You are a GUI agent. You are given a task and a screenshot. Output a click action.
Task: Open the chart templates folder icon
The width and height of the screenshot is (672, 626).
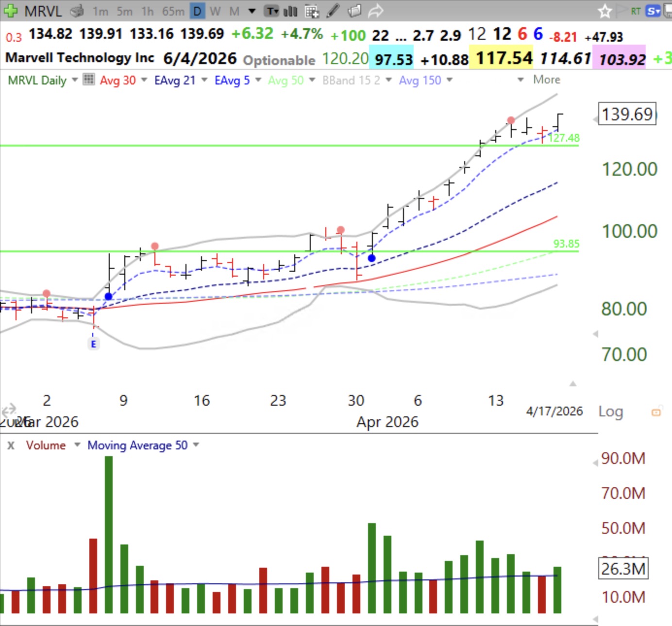pyautogui.click(x=355, y=11)
